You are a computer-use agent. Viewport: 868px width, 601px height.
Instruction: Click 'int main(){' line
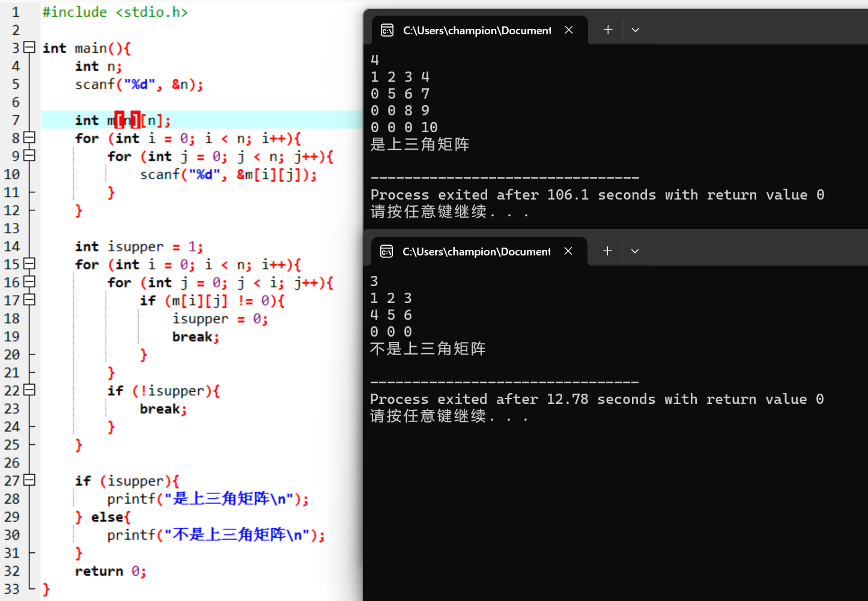point(86,48)
